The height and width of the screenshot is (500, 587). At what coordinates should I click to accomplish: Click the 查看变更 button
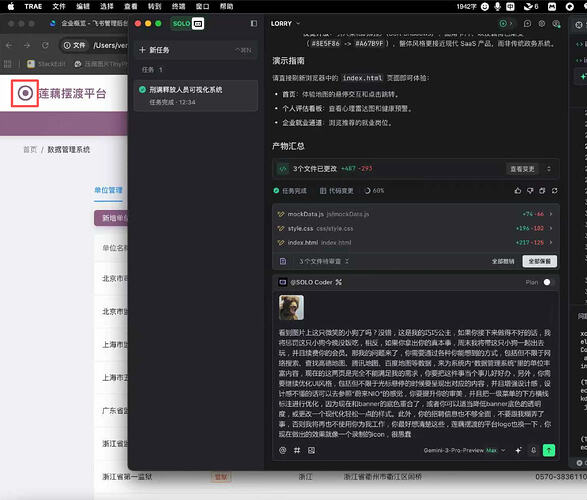coord(522,169)
